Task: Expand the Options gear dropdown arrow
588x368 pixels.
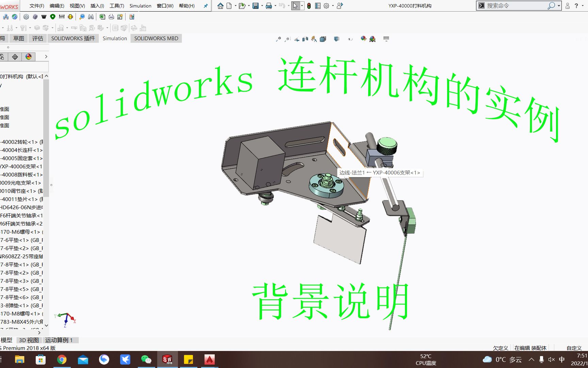Action: coord(333,6)
